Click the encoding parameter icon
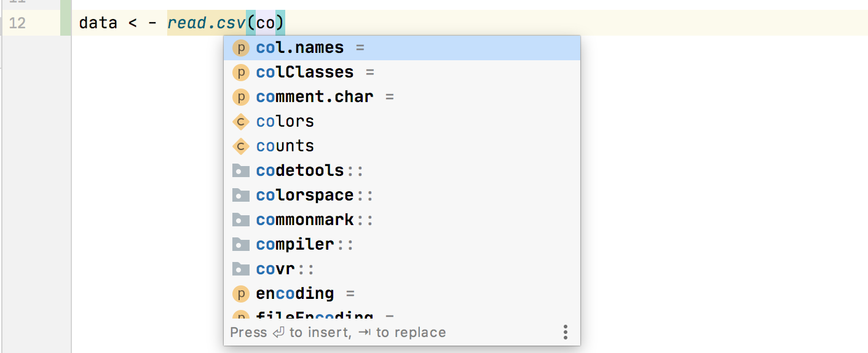This screenshot has width=868, height=353. tap(240, 294)
